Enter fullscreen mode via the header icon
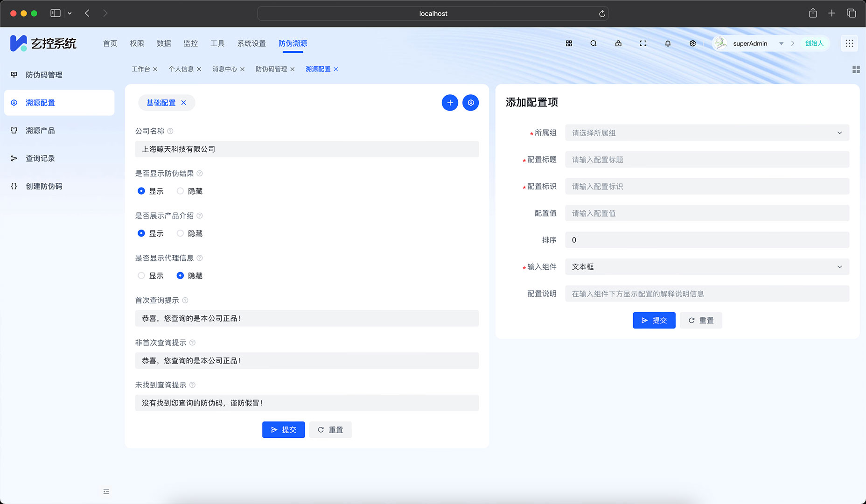 [x=643, y=43]
